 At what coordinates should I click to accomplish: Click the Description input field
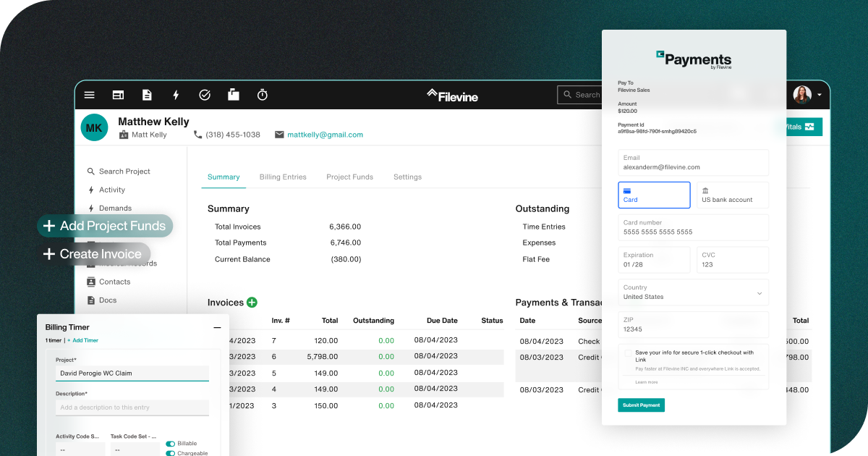[x=132, y=408]
